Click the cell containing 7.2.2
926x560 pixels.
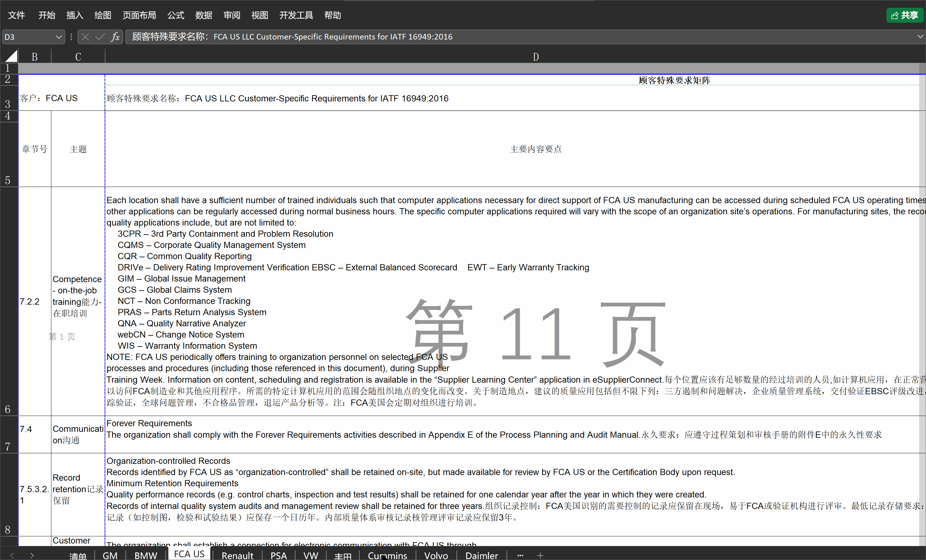coord(35,301)
